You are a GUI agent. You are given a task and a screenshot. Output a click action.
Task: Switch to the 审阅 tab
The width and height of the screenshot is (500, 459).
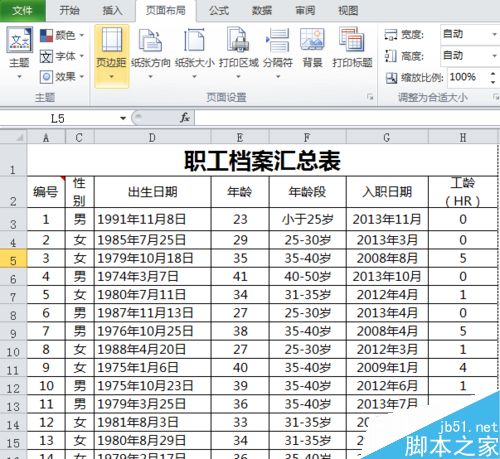coord(305,11)
